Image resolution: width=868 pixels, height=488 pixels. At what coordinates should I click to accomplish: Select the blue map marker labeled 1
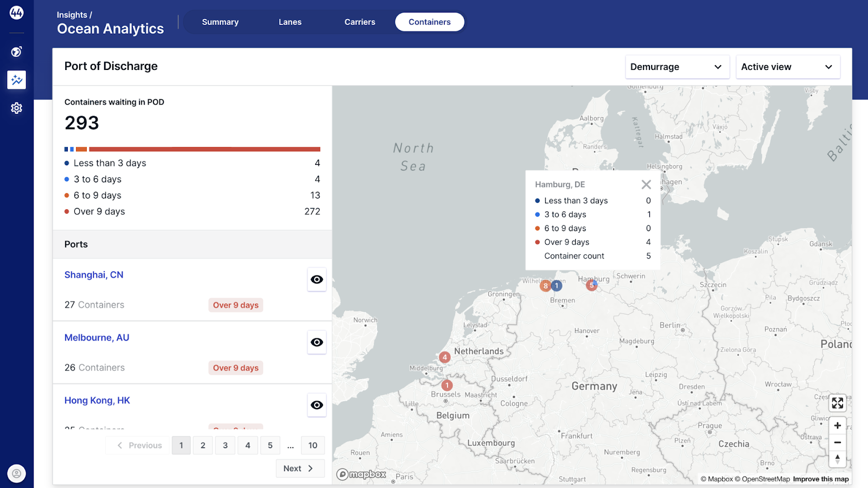[557, 285]
